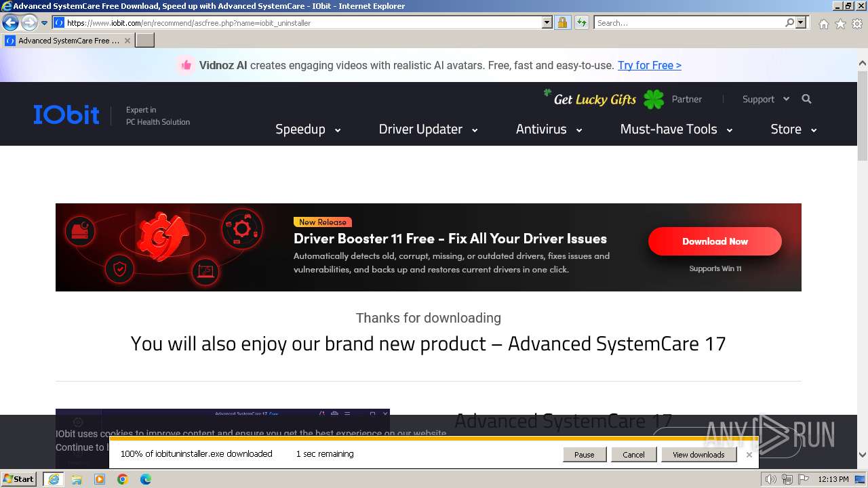This screenshot has height=488, width=868.
Task: Open the Partner link
Action: 686,99
